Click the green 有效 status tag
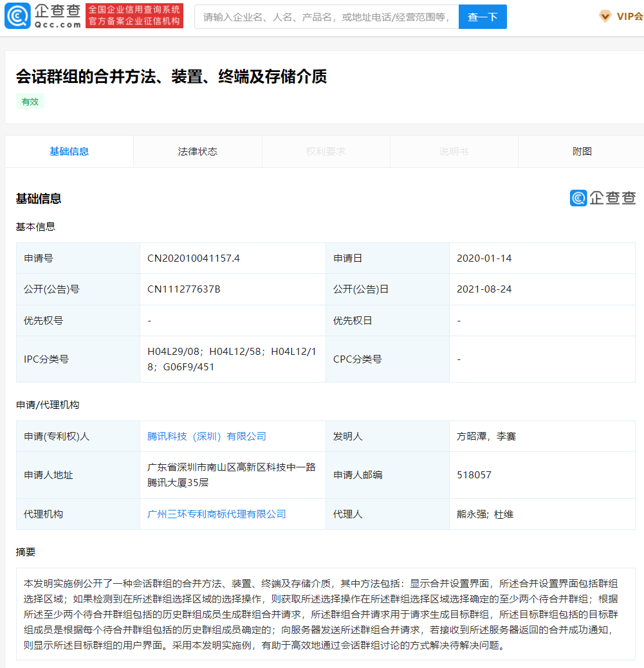Viewport: 644px width, 668px height. pyautogui.click(x=30, y=102)
